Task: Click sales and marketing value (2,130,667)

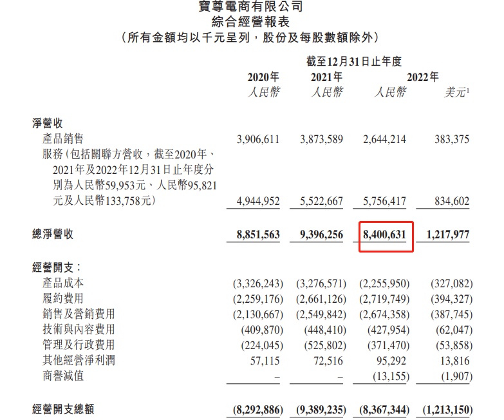Action: click(258, 314)
